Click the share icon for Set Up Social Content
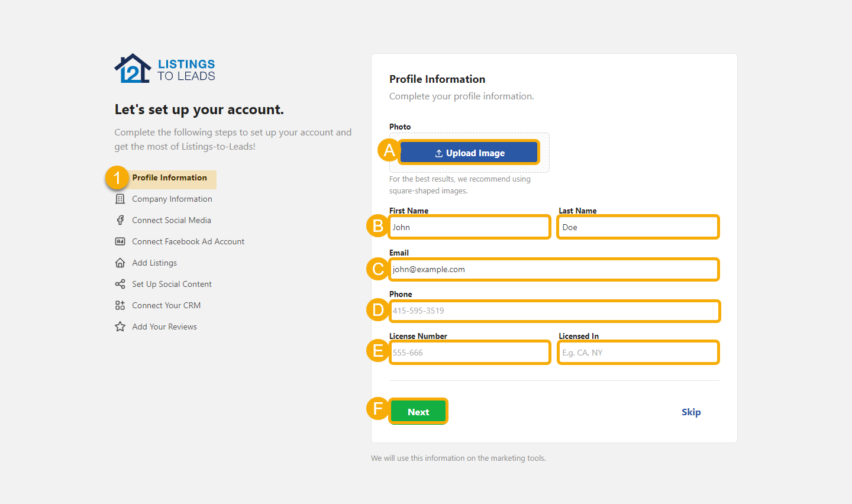This screenshot has width=852, height=504. [x=120, y=284]
